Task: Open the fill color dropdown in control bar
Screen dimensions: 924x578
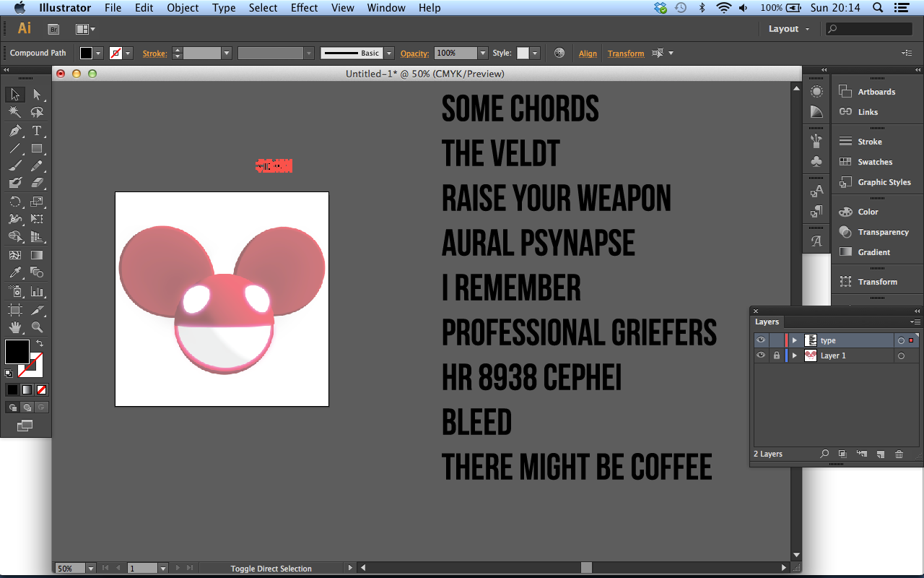Action: tap(98, 53)
